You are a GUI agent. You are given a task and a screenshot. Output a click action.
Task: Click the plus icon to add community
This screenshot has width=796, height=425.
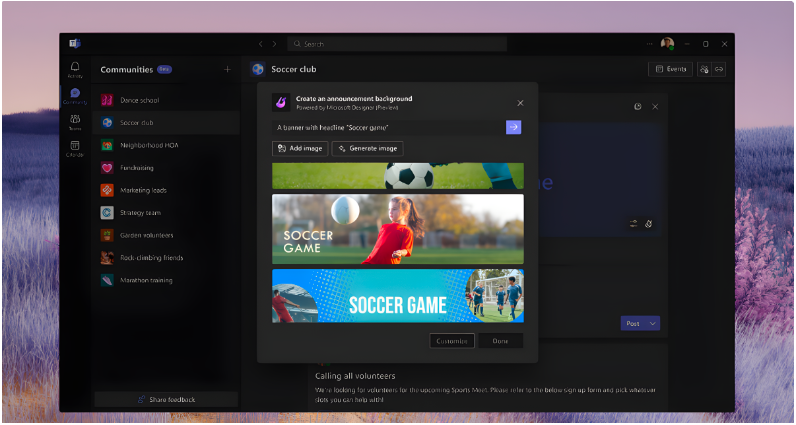(227, 70)
